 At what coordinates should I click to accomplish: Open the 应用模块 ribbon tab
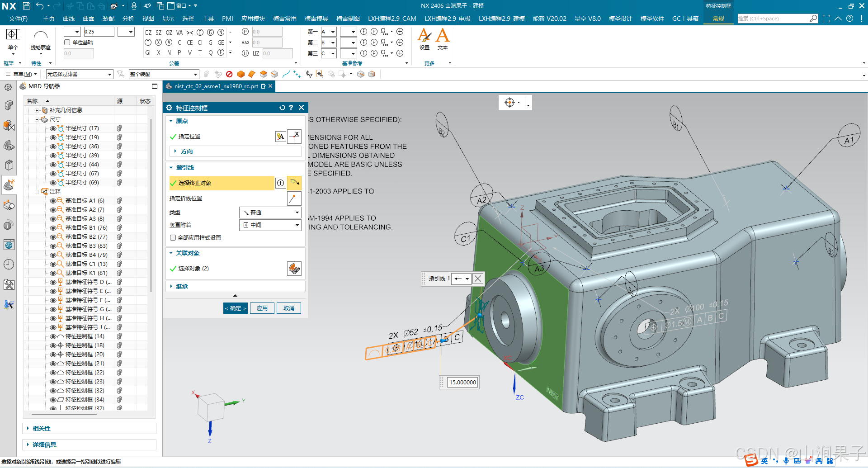[253, 19]
